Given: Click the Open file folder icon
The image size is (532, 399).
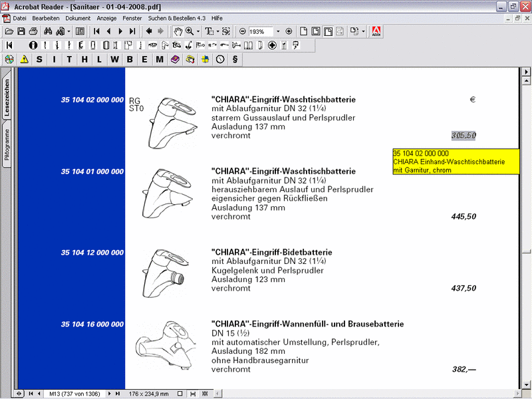Looking at the screenshot, I should (x=9, y=31).
